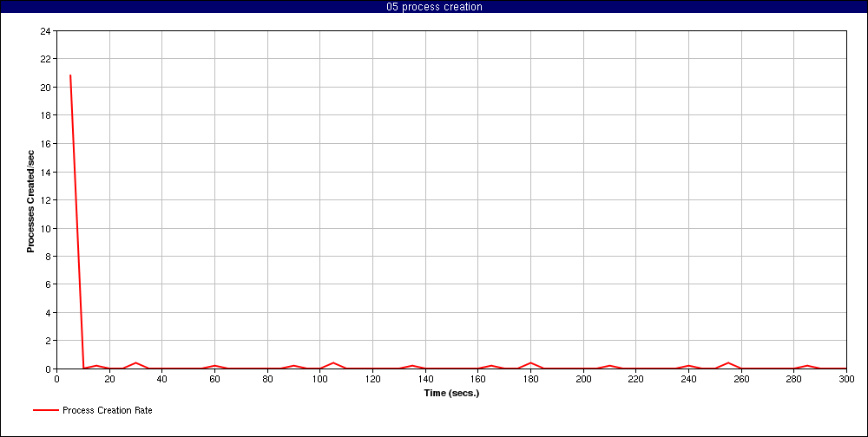Click the 100 tick label on time axis
Screen dimensions: 868x437
[x=319, y=379]
